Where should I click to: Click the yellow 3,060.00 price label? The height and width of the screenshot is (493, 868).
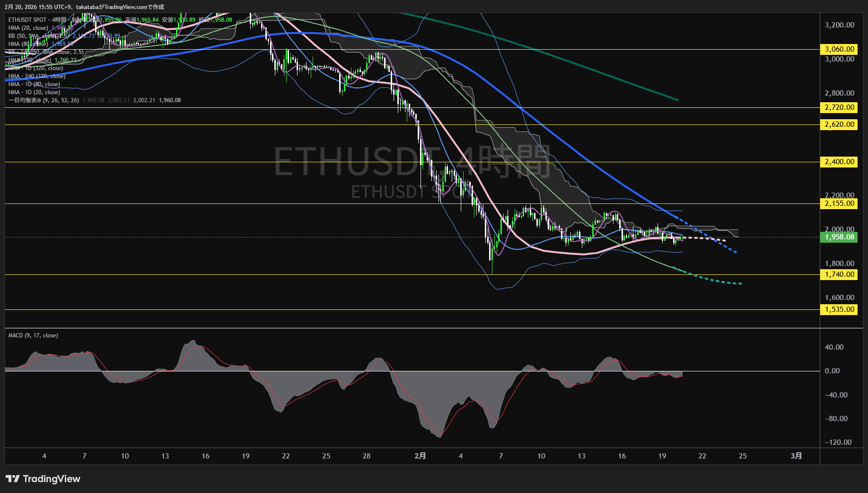point(840,49)
